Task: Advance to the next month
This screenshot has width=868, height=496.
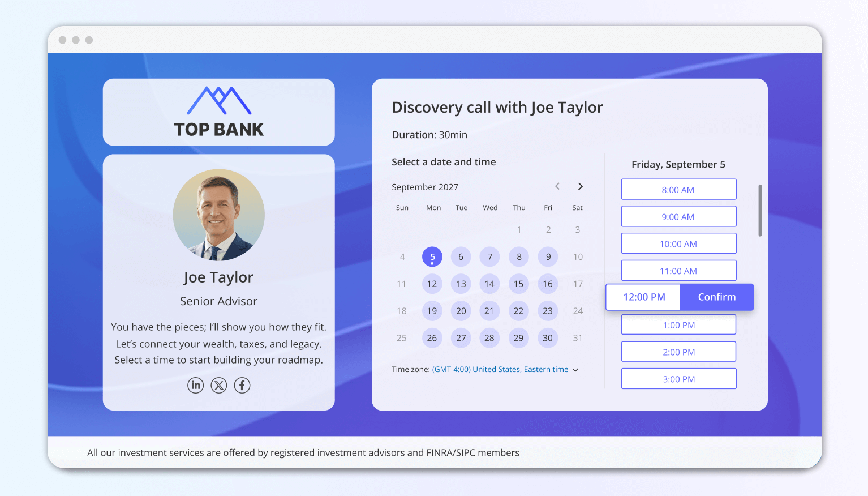Action: coord(580,186)
